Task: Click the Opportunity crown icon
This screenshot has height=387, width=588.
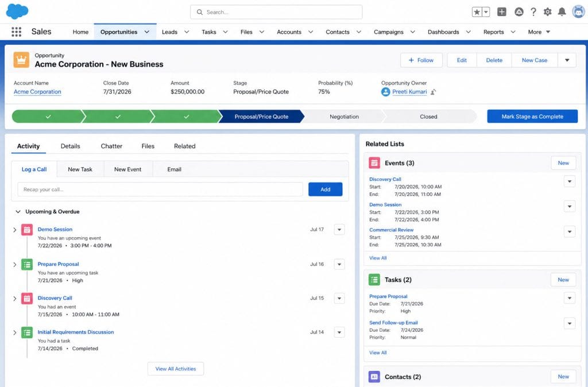Action: pos(21,60)
